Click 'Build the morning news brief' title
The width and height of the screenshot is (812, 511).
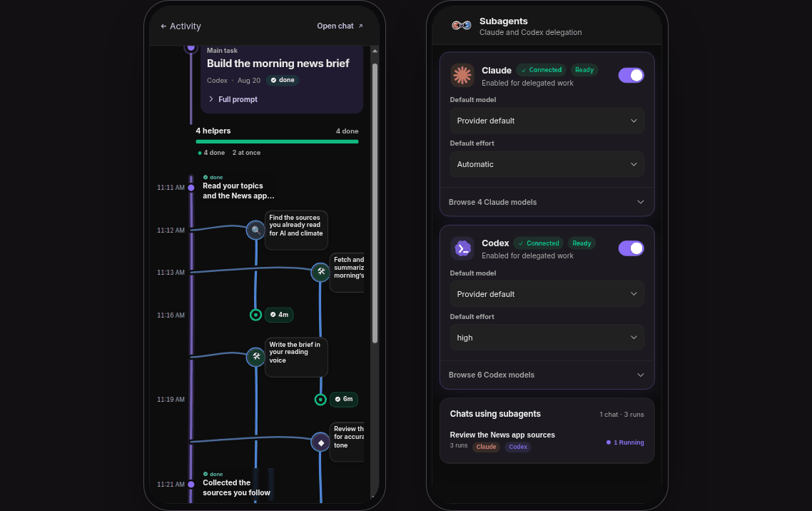coord(278,64)
